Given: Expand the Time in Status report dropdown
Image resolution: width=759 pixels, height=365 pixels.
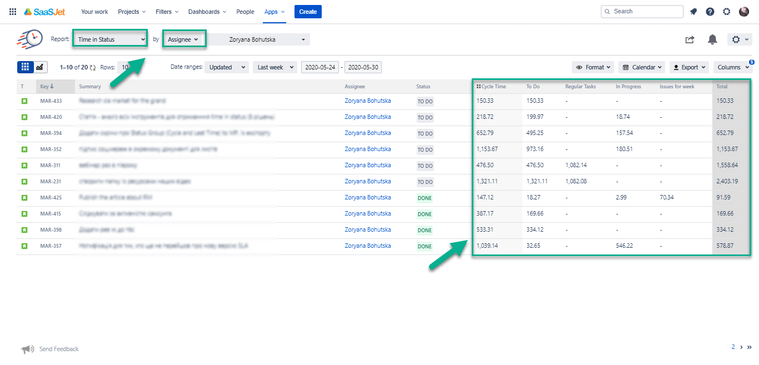Looking at the screenshot, I should coord(110,39).
